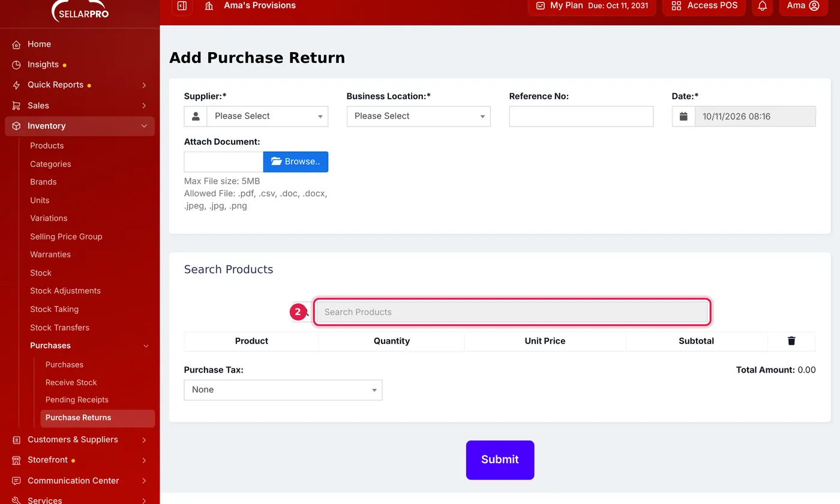This screenshot has width=840, height=504.
Task: Open Stock Transfers page
Action: [x=59, y=328]
